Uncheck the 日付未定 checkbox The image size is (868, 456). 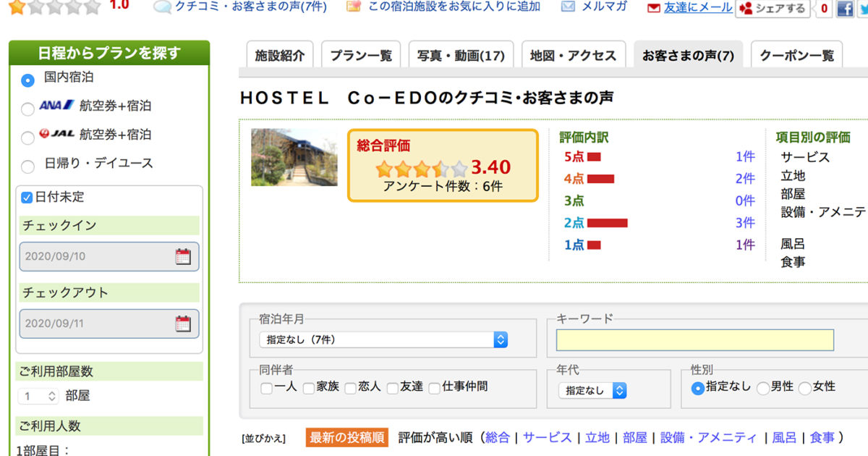(27, 198)
